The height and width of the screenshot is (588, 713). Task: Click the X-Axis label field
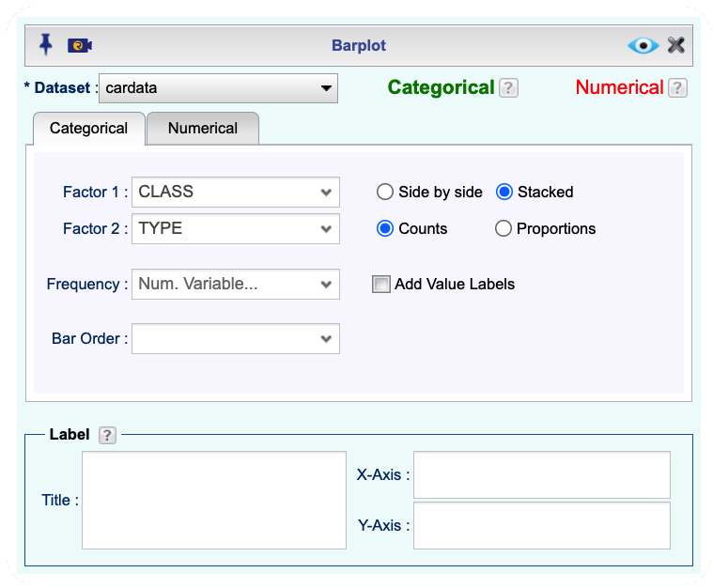click(542, 474)
